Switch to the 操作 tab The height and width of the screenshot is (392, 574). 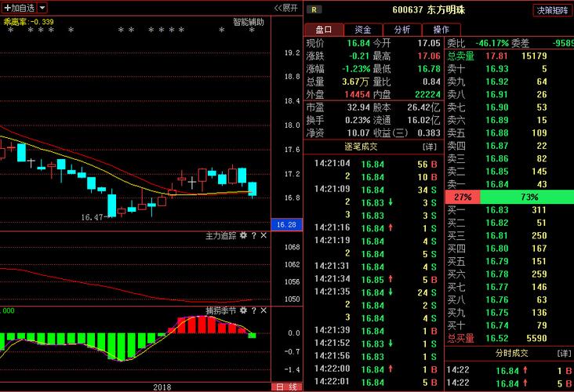coord(441,30)
